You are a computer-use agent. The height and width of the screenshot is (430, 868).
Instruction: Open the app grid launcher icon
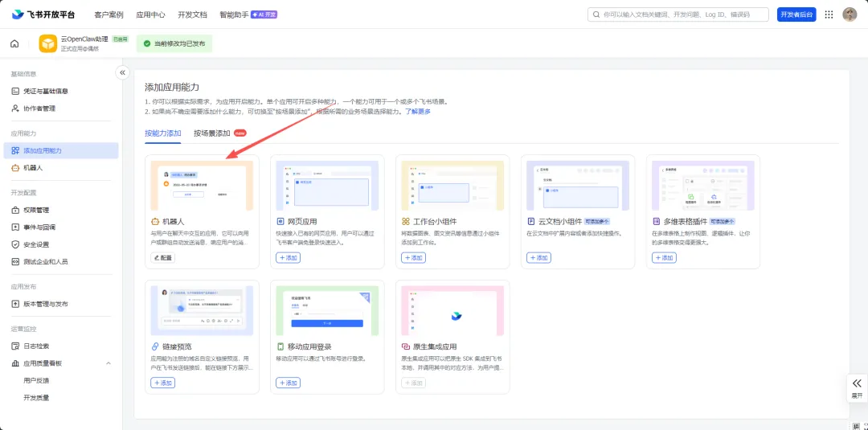point(829,15)
